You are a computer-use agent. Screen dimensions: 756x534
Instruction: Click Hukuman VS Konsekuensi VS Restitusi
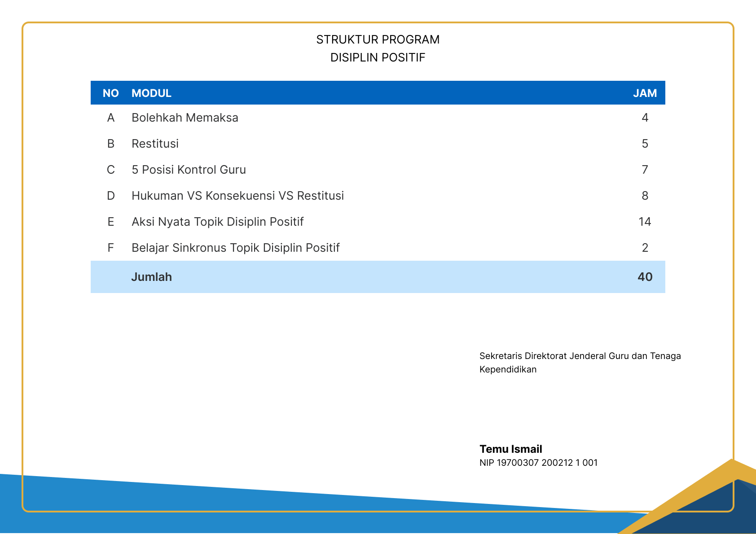click(x=237, y=196)
